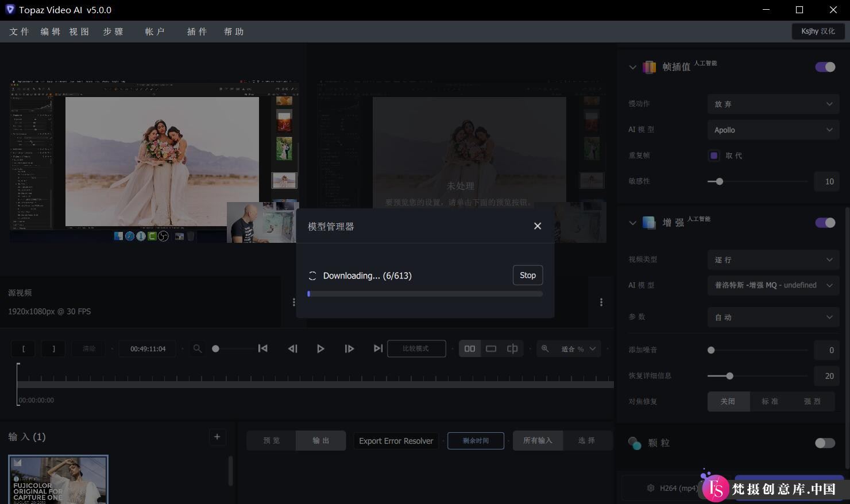Click the timecode field 00:49:11:04
The image size is (850, 504).
[x=148, y=348]
